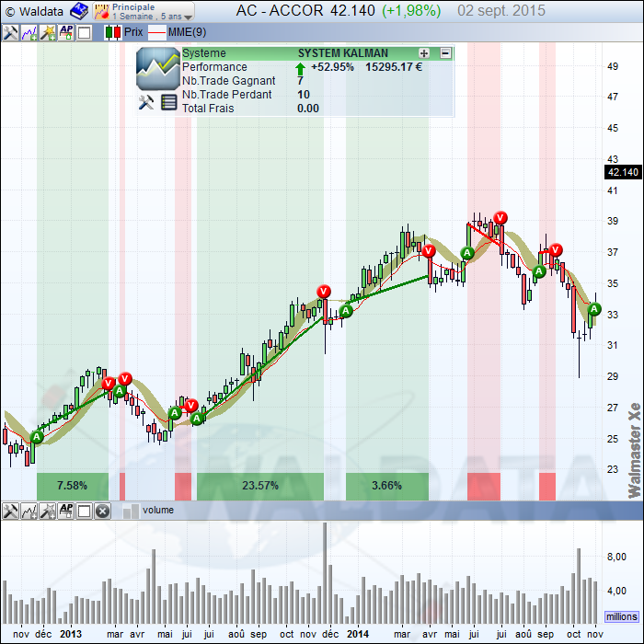
Task: Click the Prix candlestick icon
Action: coord(112,32)
